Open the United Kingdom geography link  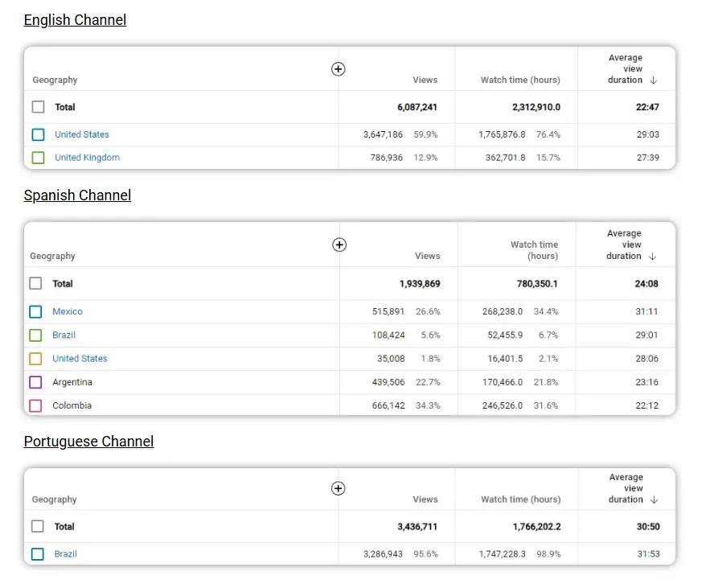[86, 158]
